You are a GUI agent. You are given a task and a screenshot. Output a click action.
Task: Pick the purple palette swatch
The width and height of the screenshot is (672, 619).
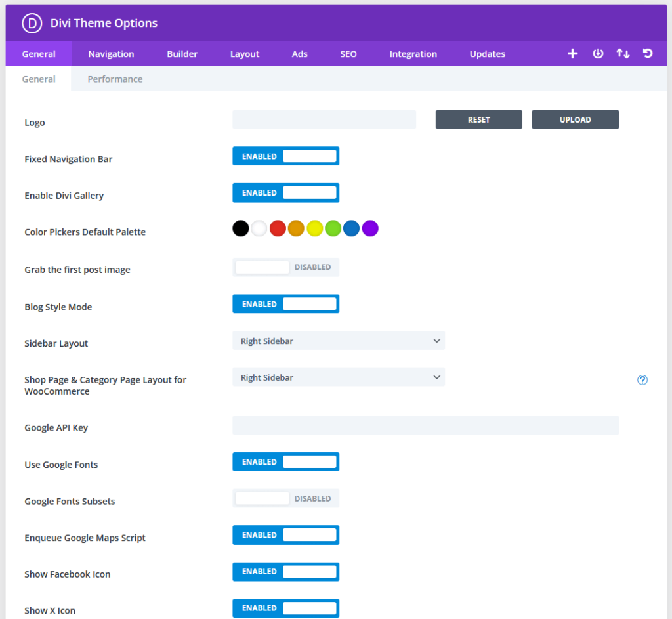coord(370,228)
